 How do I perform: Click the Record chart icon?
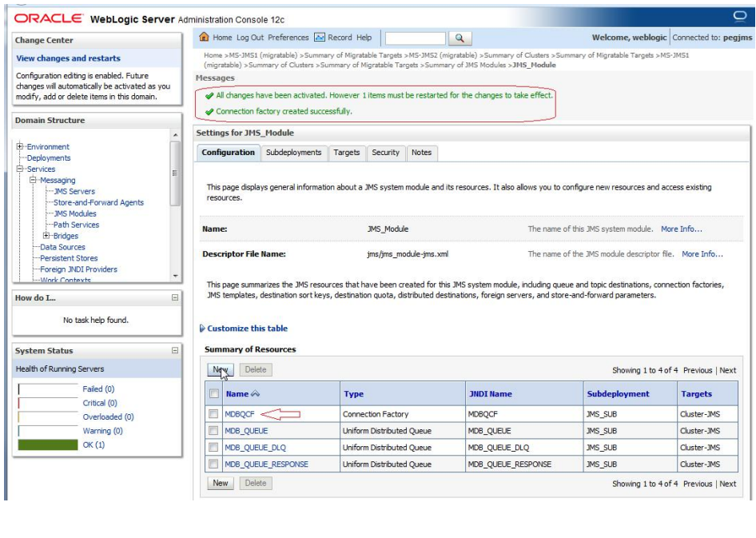coord(319,37)
